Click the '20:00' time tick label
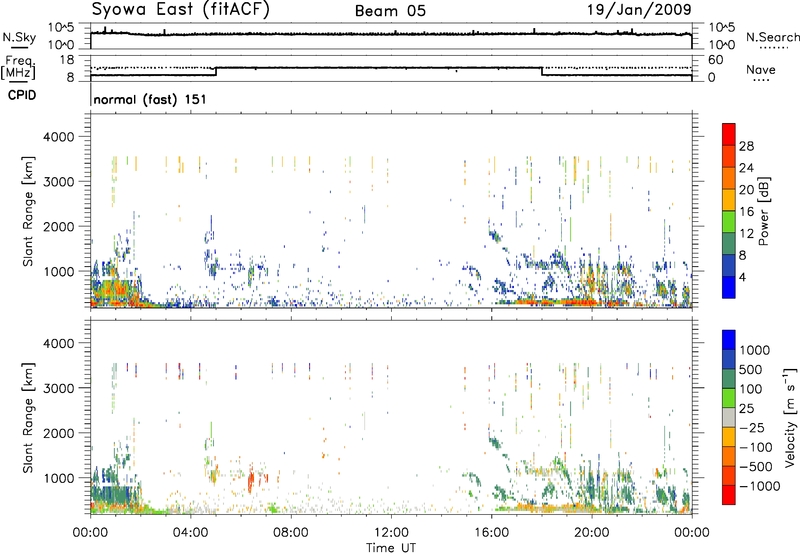The width and height of the screenshot is (800, 554). 592,533
